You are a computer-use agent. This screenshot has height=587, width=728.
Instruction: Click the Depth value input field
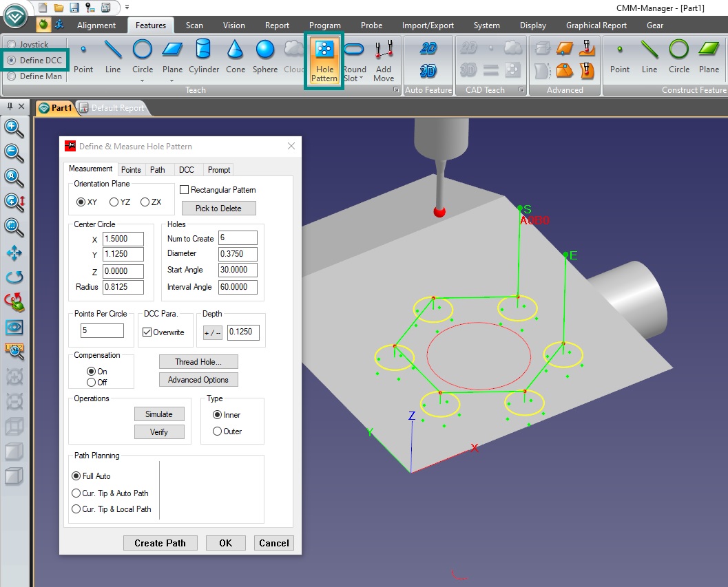point(243,332)
